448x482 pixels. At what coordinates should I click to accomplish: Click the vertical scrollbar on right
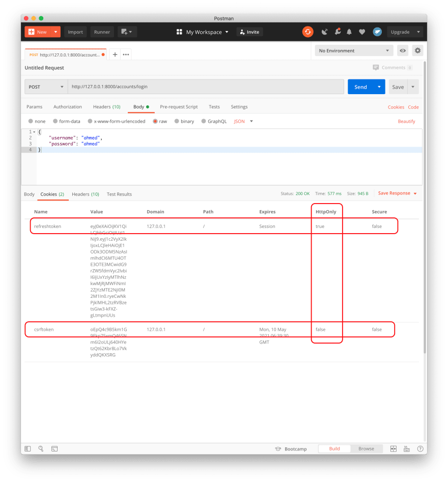point(425,208)
